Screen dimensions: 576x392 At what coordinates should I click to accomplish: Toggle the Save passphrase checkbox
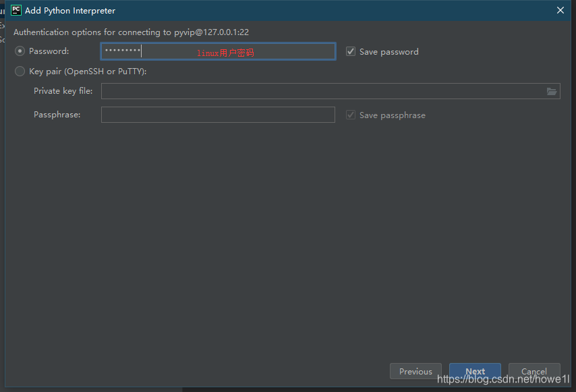tap(351, 115)
